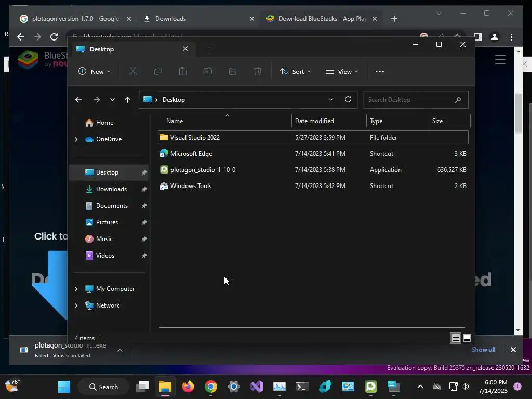Select Videos in navigation pane
This screenshot has width=532, height=399.
pos(105,256)
